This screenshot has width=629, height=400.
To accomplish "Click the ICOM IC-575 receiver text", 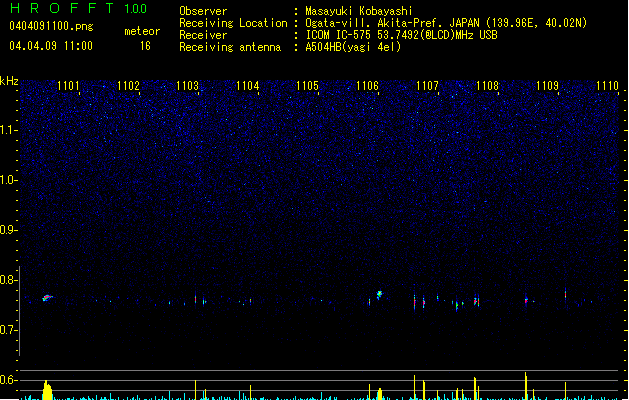I will point(401,35).
